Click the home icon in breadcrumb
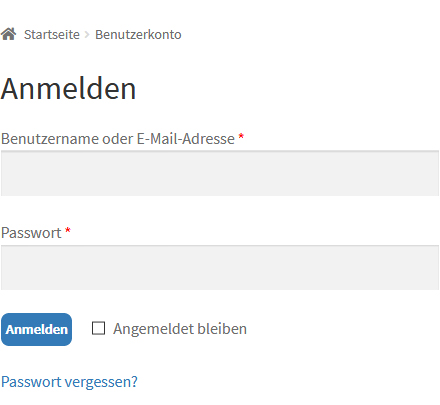 (8, 34)
